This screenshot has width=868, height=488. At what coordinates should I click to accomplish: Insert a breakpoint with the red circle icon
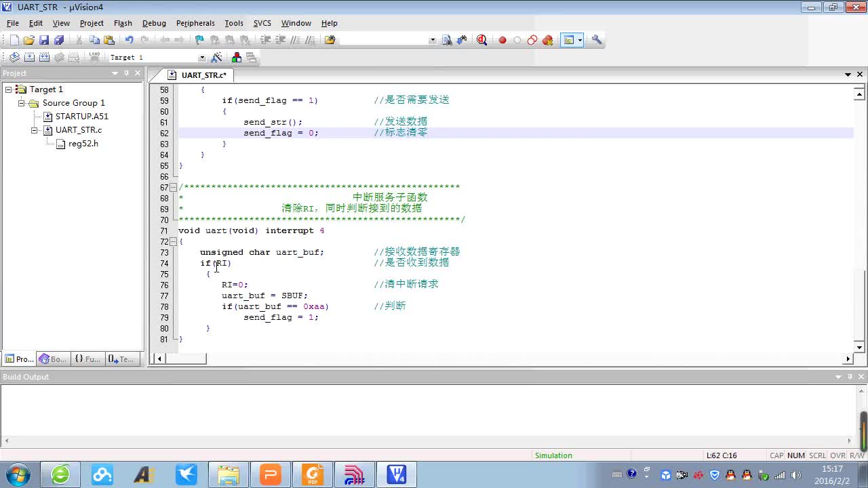pos(502,40)
